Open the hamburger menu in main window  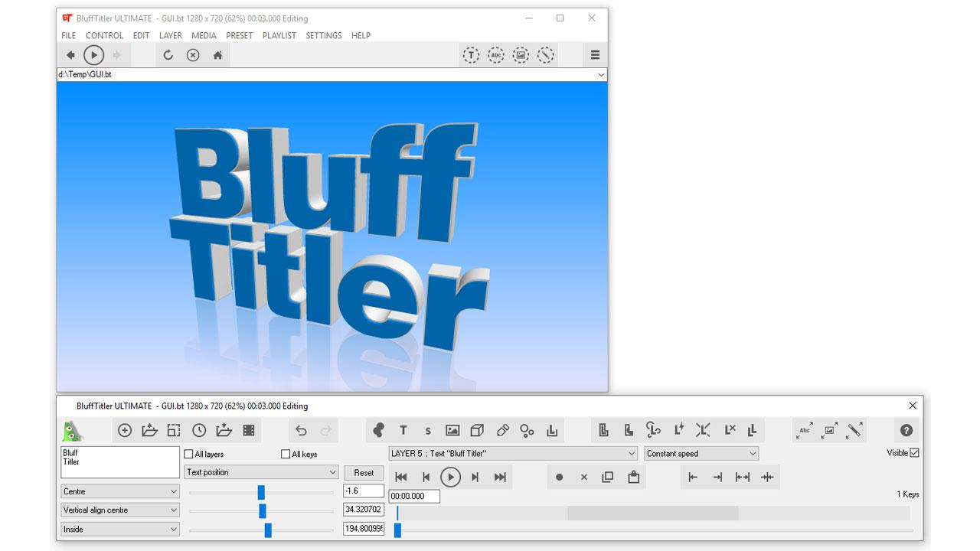pyautogui.click(x=595, y=55)
